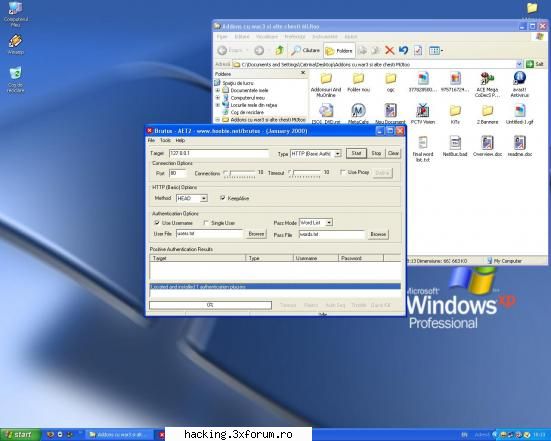
Task: Click the Start button in Brutus
Action: click(356, 153)
